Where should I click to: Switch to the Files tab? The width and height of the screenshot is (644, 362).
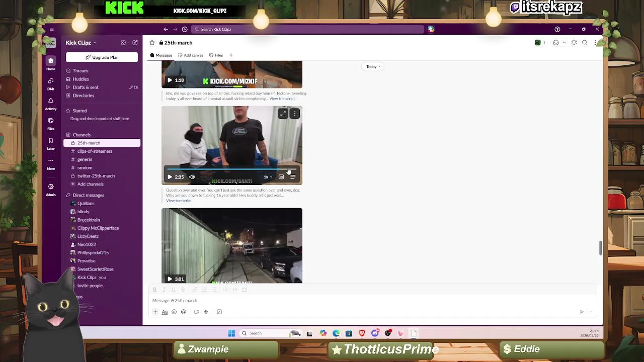point(216,55)
